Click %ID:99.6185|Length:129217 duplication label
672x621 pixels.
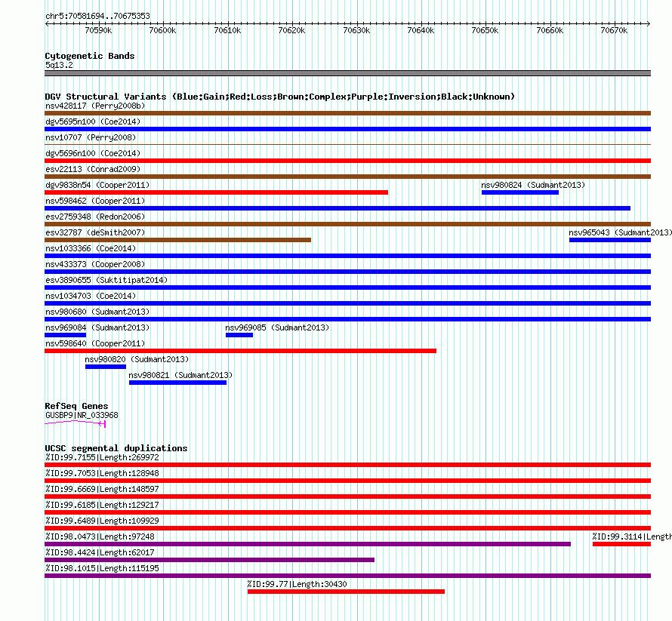[102, 505]
